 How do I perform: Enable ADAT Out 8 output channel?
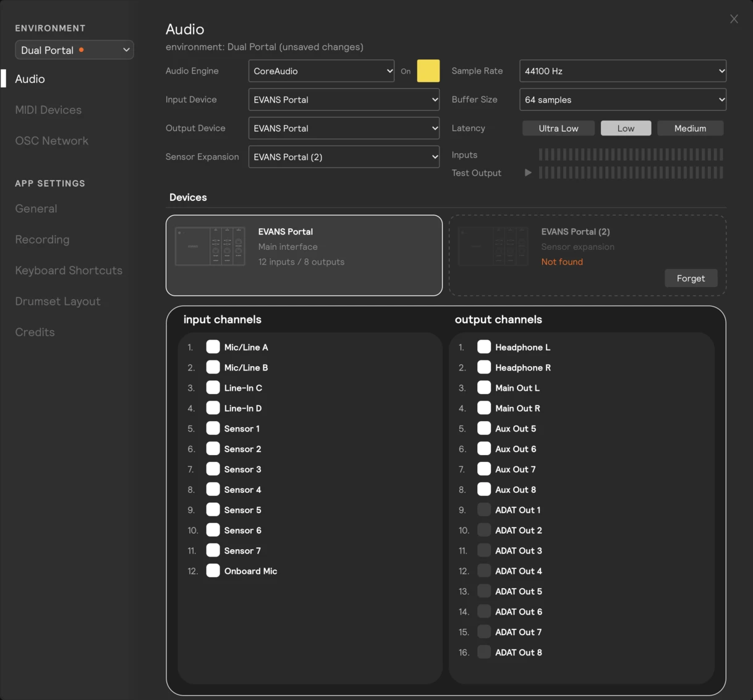[x=484, y=653]
